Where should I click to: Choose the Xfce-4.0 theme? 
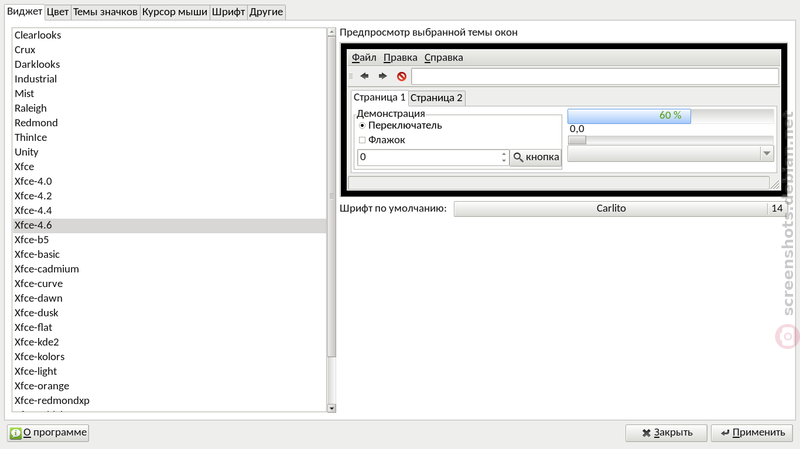pyautogui.click(x=169, y=182)
